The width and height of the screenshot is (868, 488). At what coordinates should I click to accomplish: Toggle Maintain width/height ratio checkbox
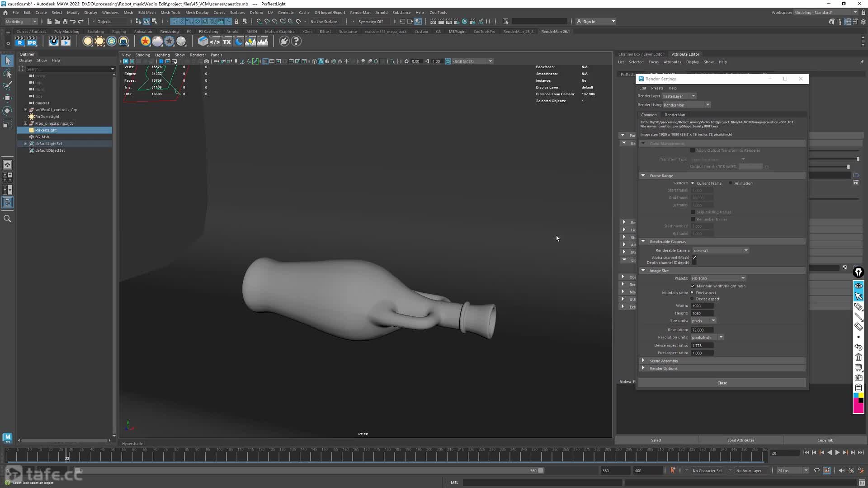pyautogui.click(x=693, y=286)
